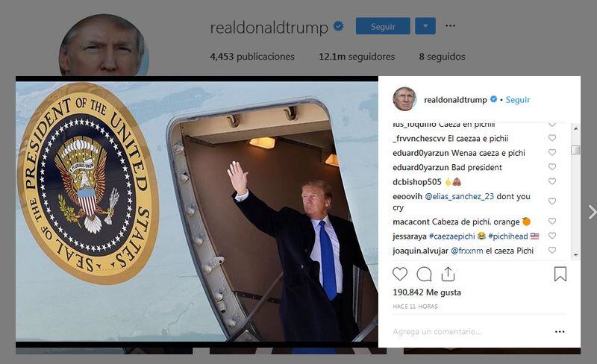Save the post with the bookmark icon
This screenshot has height=364, width=597.
coord(560,274)
